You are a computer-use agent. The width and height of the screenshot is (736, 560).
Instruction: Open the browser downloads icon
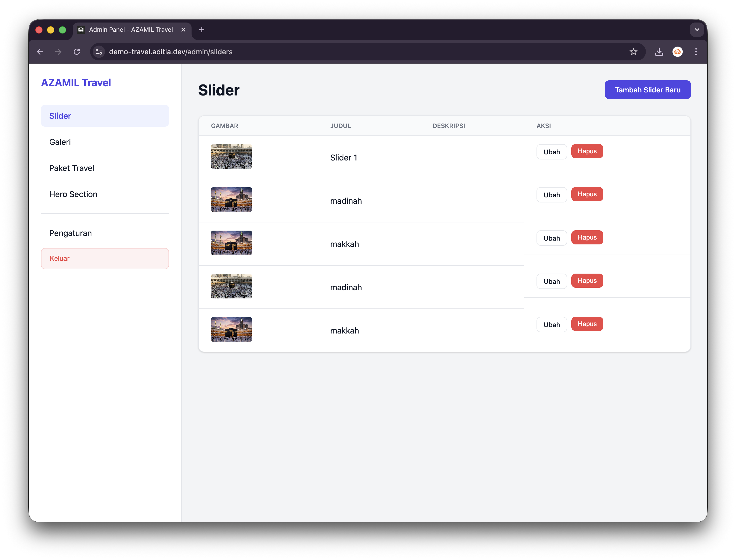click(x=659, y=52)
